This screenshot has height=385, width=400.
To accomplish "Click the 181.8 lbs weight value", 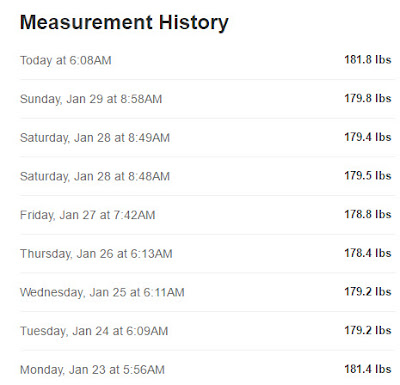I will (368, 60).
